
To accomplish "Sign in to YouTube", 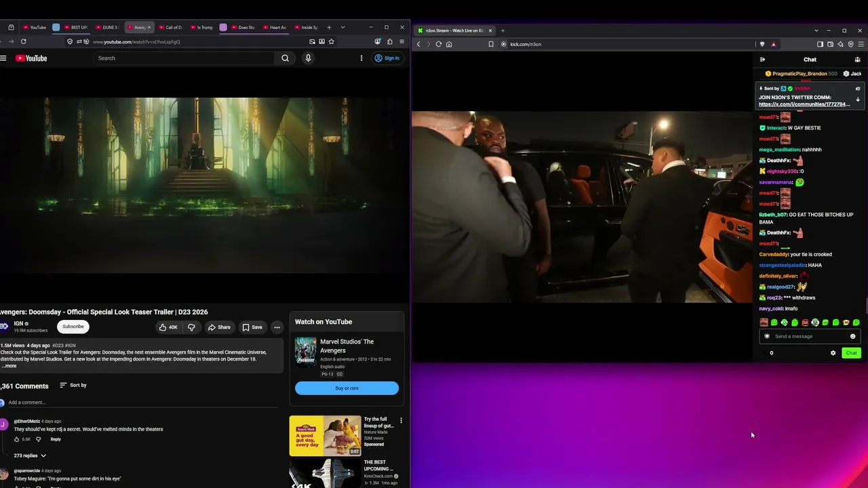I will (x=387, y=58).
